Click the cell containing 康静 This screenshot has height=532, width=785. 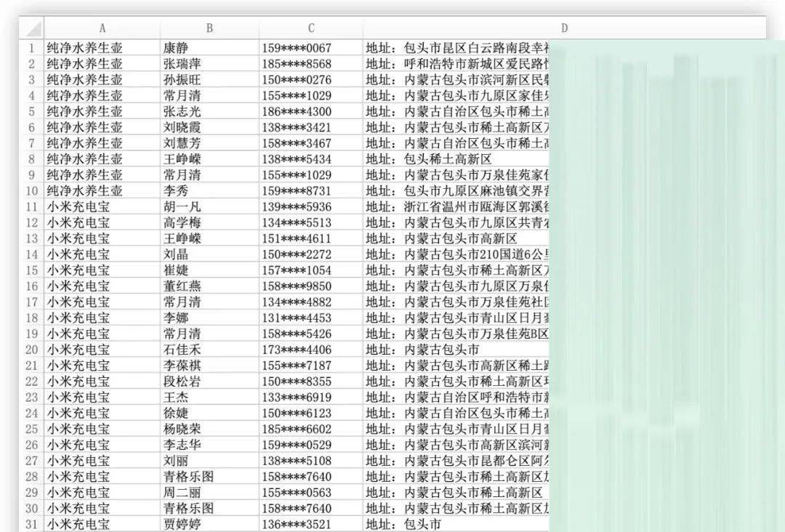[x=209, y=47]
